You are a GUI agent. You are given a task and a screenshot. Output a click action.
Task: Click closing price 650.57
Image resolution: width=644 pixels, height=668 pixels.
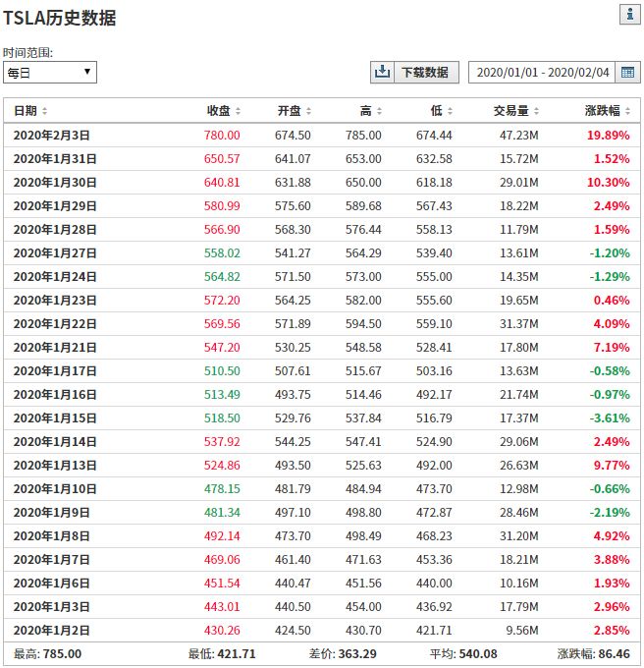pos(222,159)
